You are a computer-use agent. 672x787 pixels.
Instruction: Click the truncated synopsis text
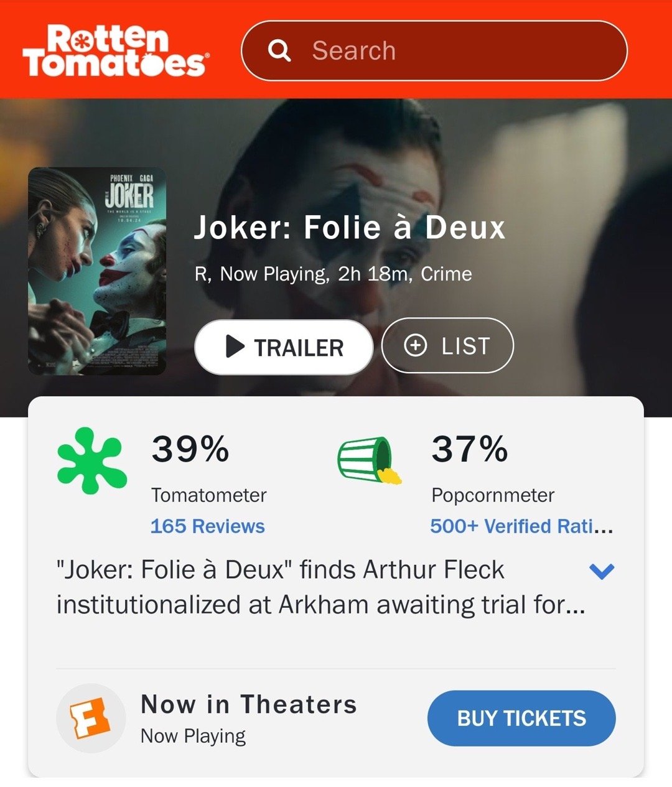320,587
